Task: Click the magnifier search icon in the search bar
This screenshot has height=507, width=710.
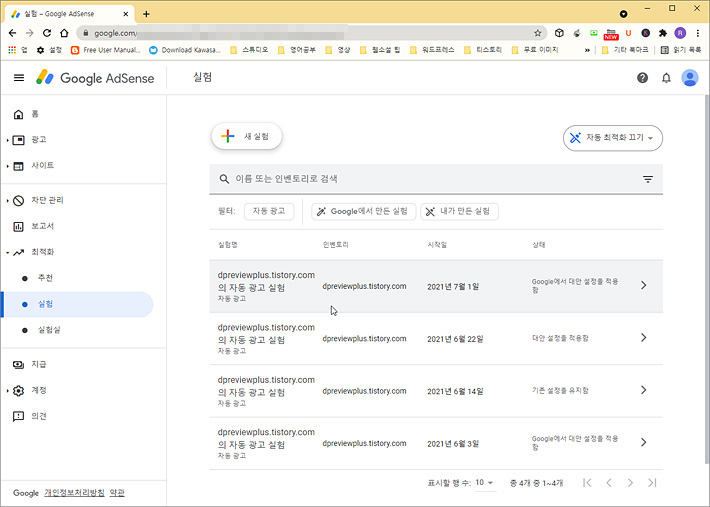Action: click(224, 179)
